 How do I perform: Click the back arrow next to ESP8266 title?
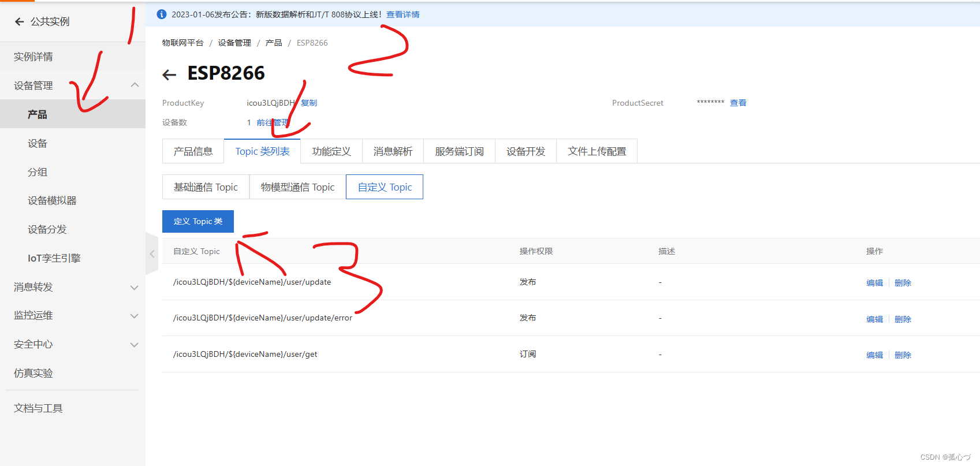[x=169, y=74]
